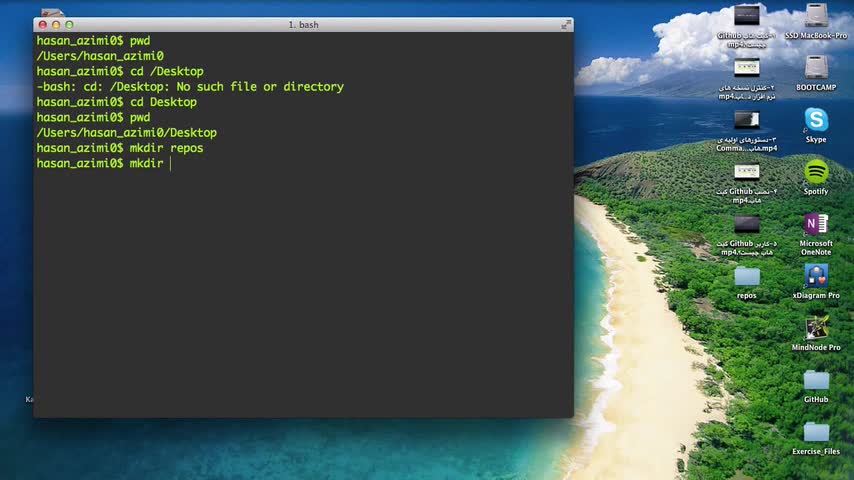The height and width of the screenshot is (480, 854).
Task: Select the GitHub folder on desktop
Action: pos(816,380)
